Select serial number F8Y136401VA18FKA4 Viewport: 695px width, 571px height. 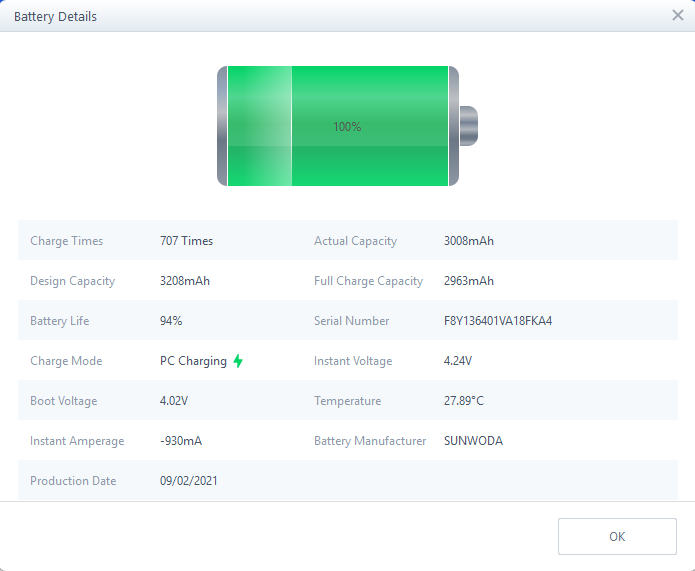coord(498,321)
